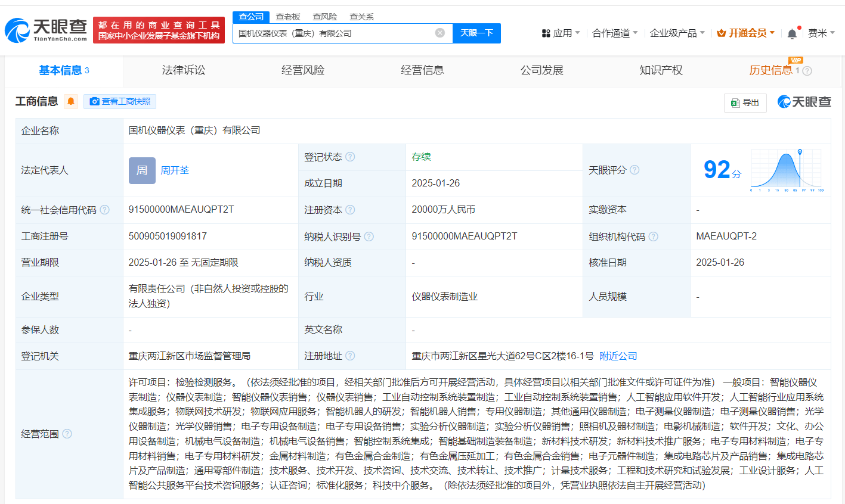Open the 开通会员 membership dropdown
This screenshot has width=845, height=504.
pyautogui.click(x=745, y=33)
